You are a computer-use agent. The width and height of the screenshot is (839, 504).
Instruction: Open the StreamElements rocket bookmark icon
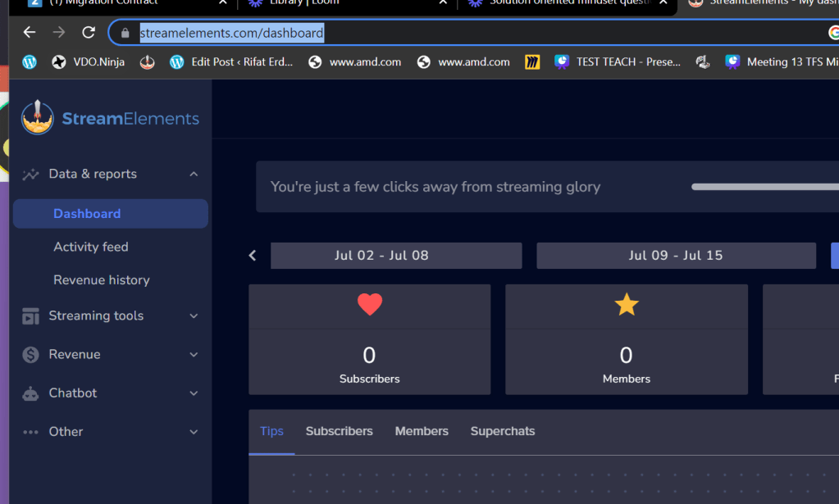pyautogui.click(x=147, y=62)
